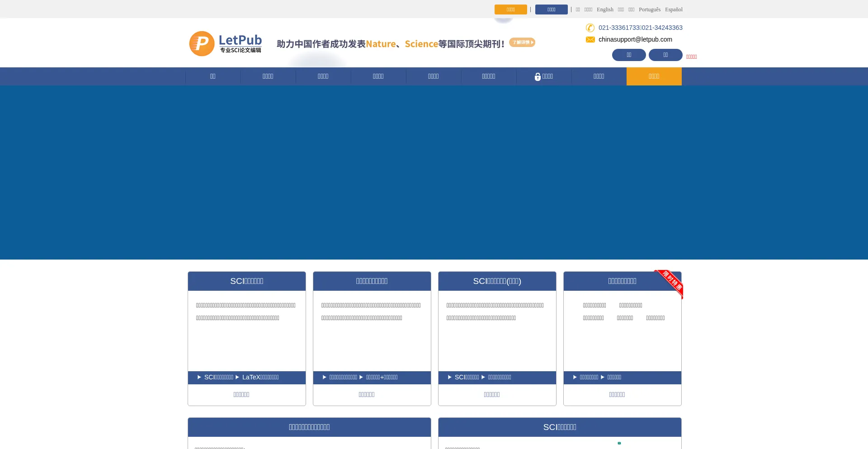Click the orange arrow button after banner slogan
This screenshot has height=449, width=868.
point(522,43)
